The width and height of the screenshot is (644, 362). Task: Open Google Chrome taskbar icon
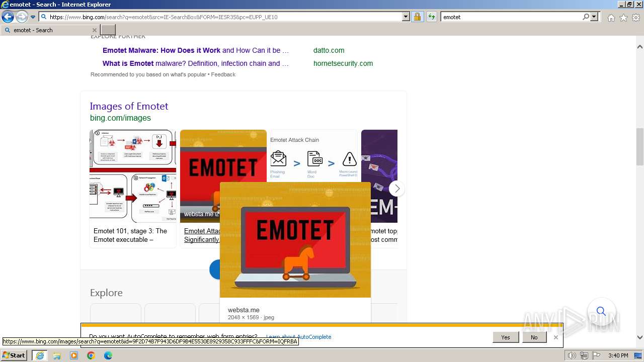click(91, 355)
